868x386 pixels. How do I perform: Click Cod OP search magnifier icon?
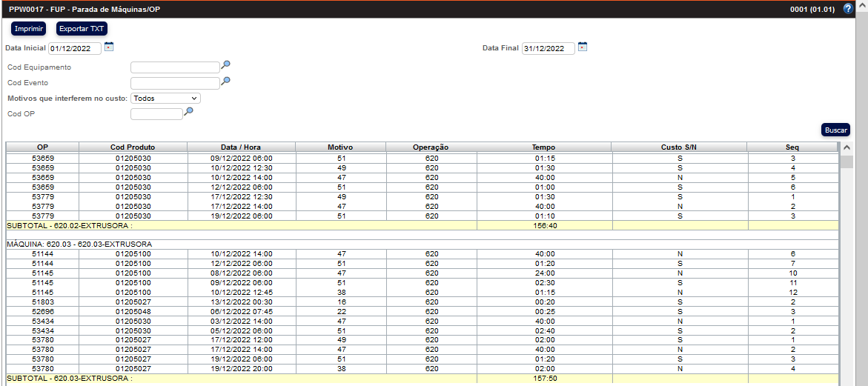(189, 112)
